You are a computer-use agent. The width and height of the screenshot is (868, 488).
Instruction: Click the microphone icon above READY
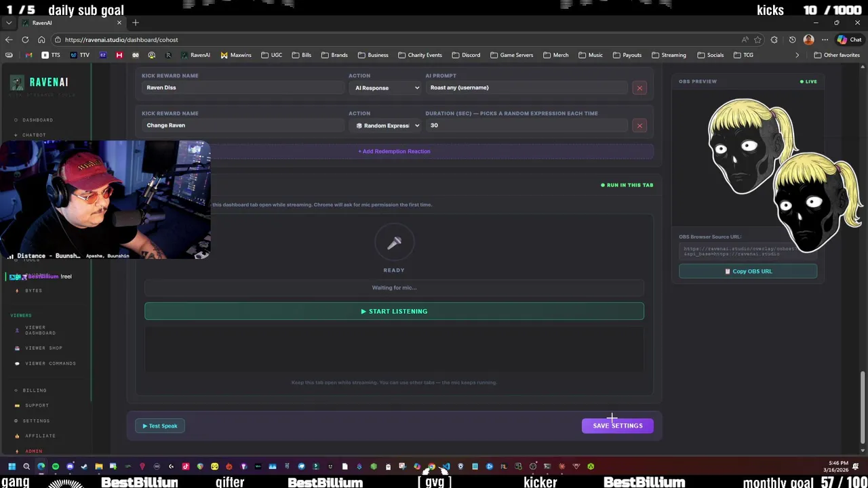[394, 243]
